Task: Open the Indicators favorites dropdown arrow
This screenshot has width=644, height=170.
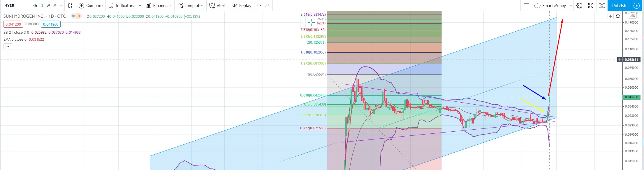Action: click(140, 6)
